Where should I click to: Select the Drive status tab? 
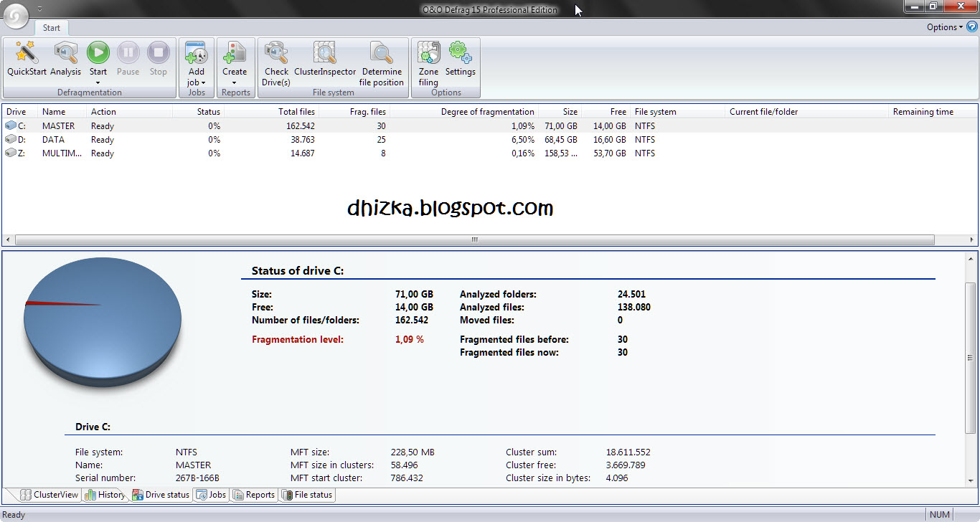[x=161, y=495]
